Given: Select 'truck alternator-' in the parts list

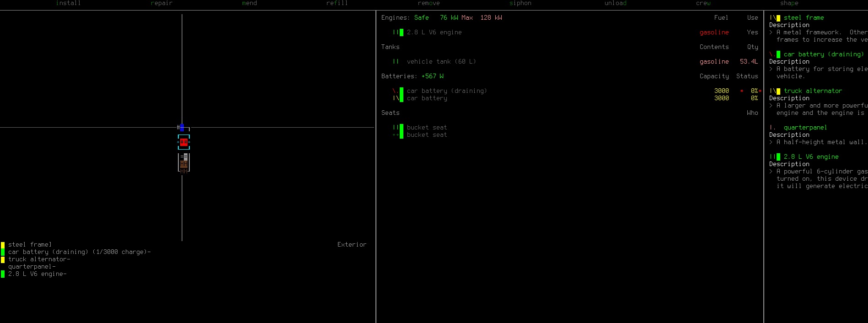Looking at the screenshot, I should (x=39, y=259).
